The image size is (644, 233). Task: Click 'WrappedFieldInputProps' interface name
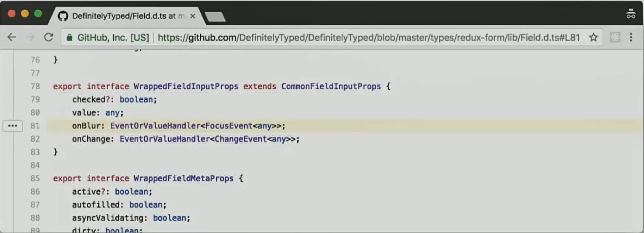tap(186, 86)
